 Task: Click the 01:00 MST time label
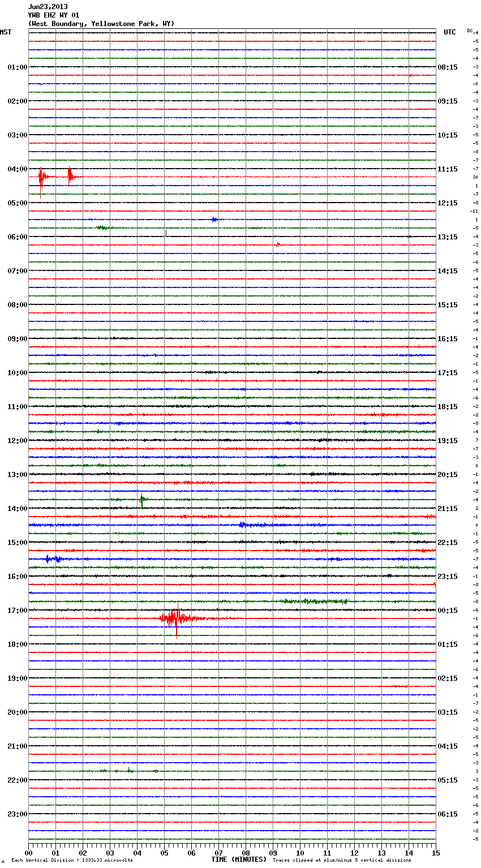tap(17, 67)
